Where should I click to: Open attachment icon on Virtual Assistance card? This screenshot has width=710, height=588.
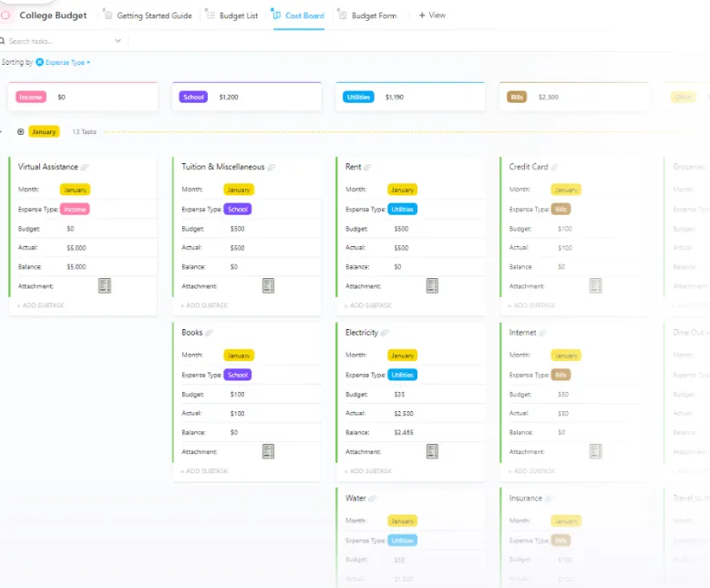105,286
